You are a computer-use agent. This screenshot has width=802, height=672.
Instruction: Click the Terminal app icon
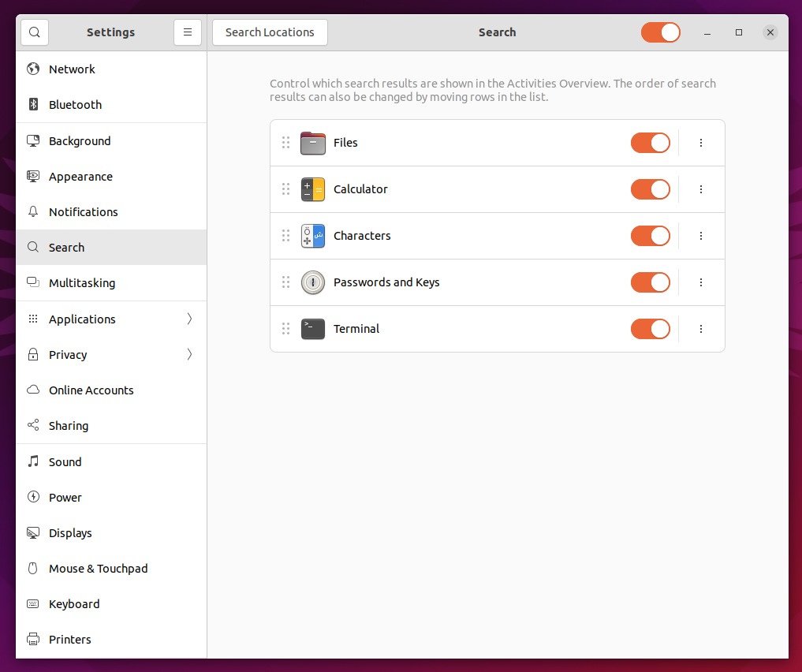[x=312, y=329]
